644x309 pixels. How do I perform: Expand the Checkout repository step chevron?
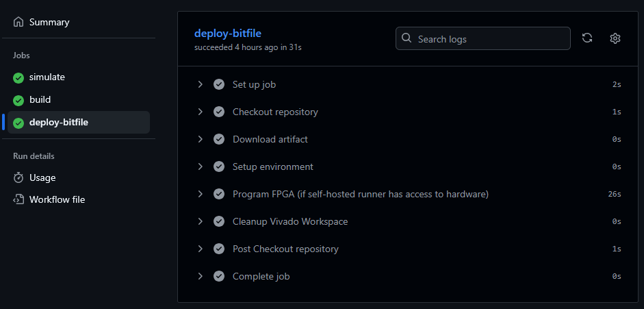[201, 112]
